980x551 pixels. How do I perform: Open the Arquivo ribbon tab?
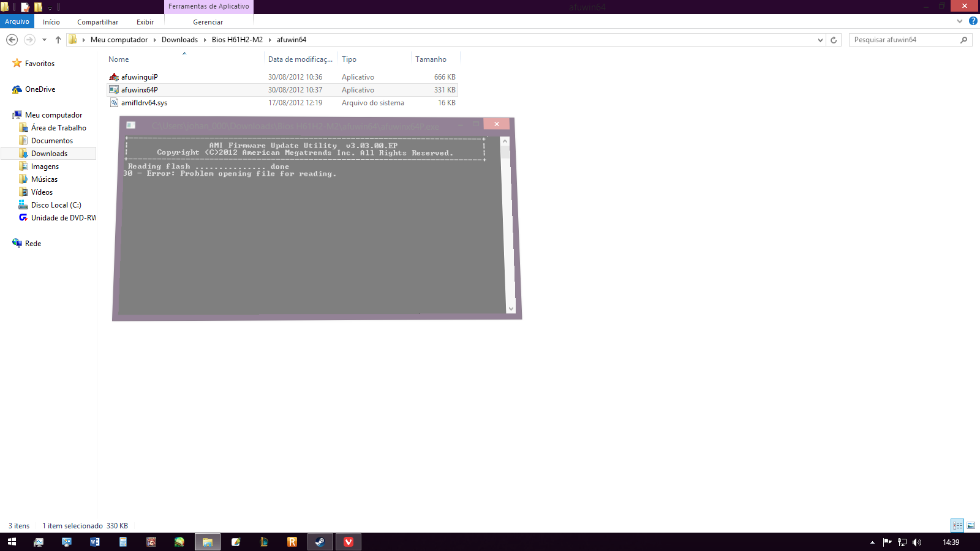pyautogui.click(x=17, y=21)
